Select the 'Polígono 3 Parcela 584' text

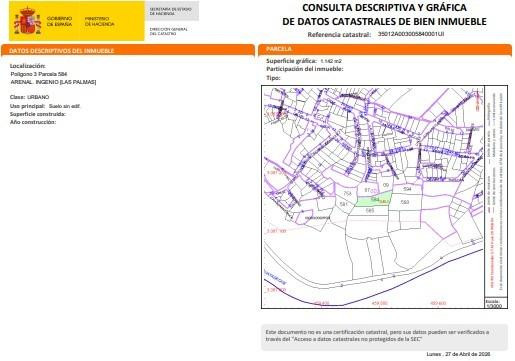click(39, 74)
